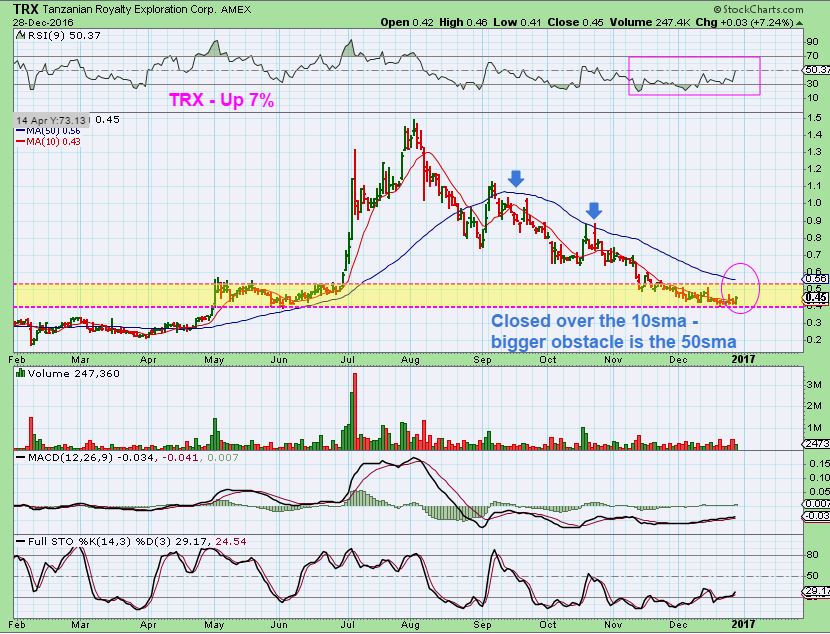Click the 90 level on the RSI axis
The height and width of the screenshot is (634, 830).
(812, 42)
